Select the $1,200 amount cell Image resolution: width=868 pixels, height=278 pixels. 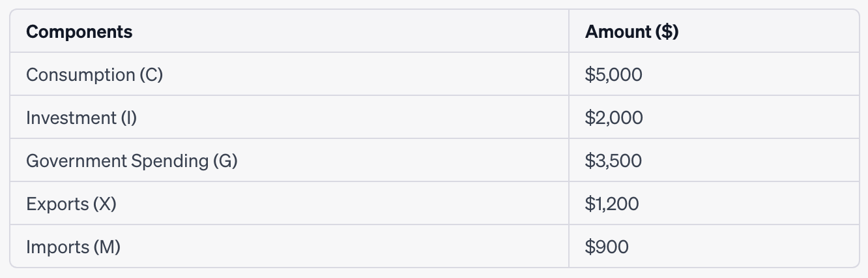tap(714, 204)
